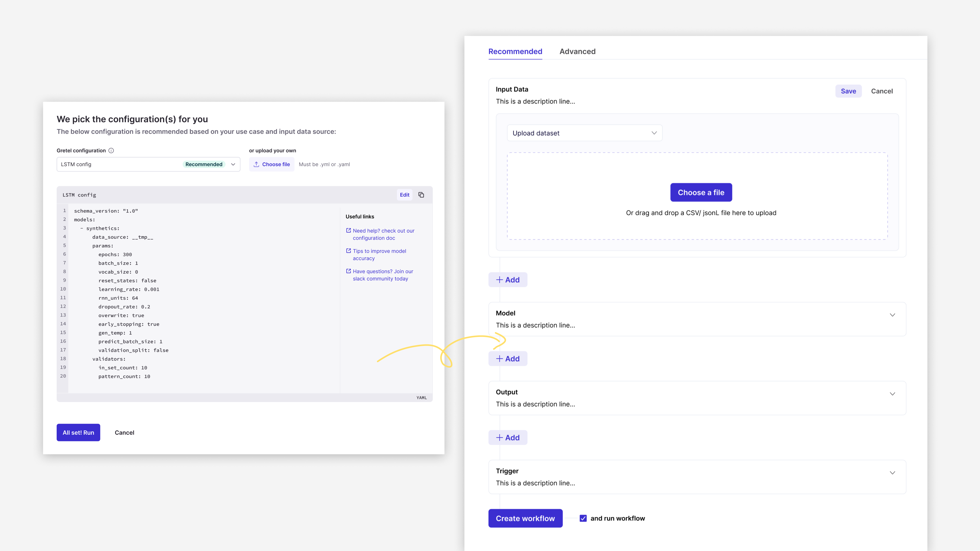
Task: Click the external icon beside Tips to improve
Action: coord(348,251)
